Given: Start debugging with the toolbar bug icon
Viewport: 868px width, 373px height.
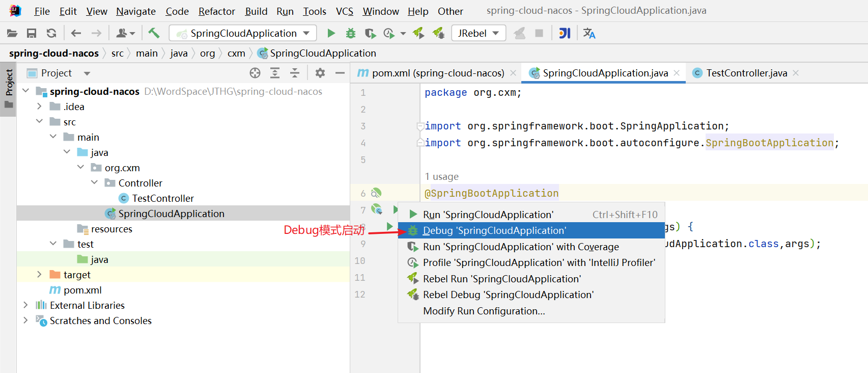Looking at the screenshot, I should (x=351, y=34).
